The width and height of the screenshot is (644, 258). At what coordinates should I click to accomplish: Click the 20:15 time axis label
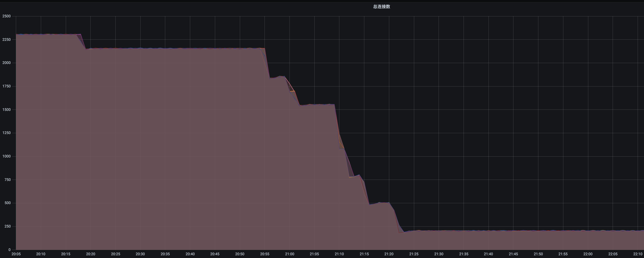click(x=66, y=254)
